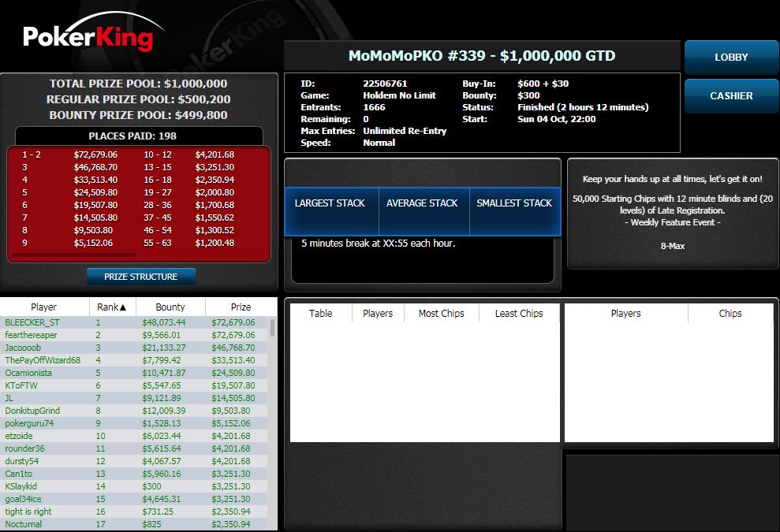Sort the player list by Bounty column

(170, 307)
